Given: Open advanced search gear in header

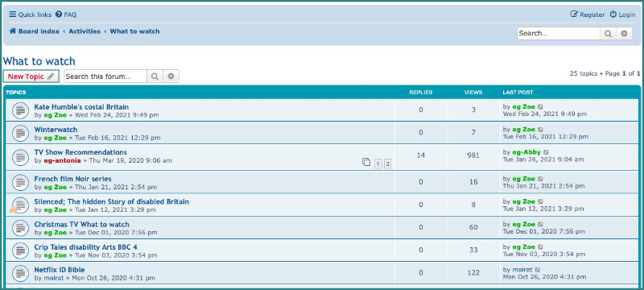Looking at the screenshot, I should 624,34.
